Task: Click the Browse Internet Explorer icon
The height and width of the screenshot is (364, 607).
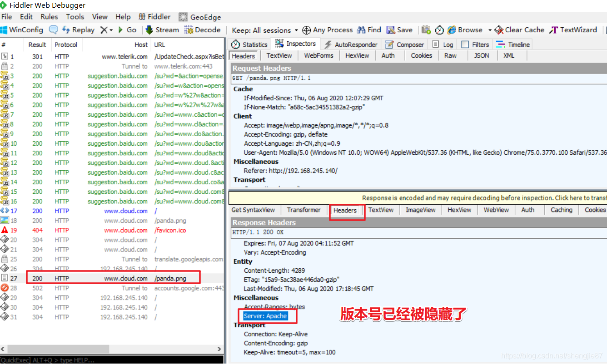Action: click(452, 30)
